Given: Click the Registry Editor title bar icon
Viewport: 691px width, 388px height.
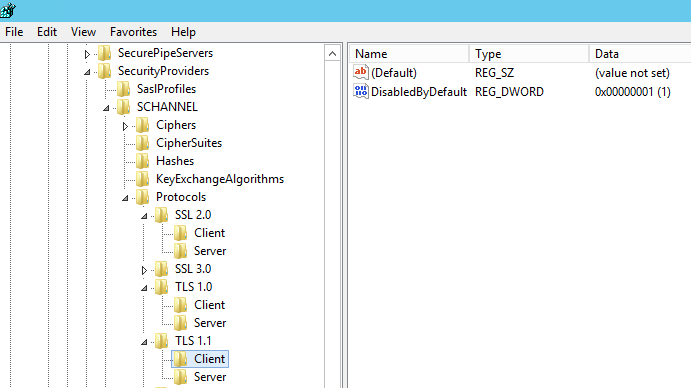Looking at the screenshot, I should tap(7, 10).
